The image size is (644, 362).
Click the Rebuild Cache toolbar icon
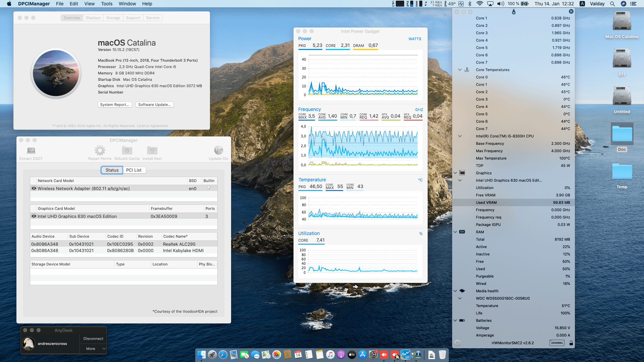(x=127, y=150)
